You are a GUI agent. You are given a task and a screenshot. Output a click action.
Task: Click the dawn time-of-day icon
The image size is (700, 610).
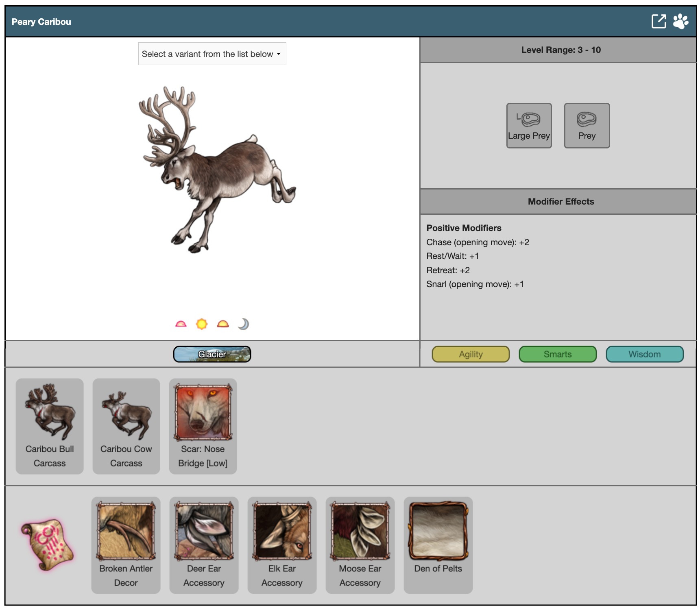(181, 324)
